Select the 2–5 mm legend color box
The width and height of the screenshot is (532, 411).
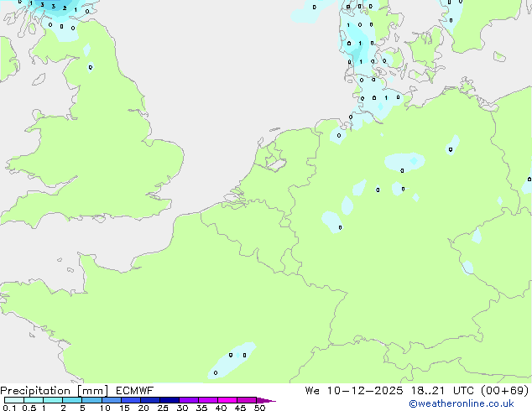(x=72, y=400)
